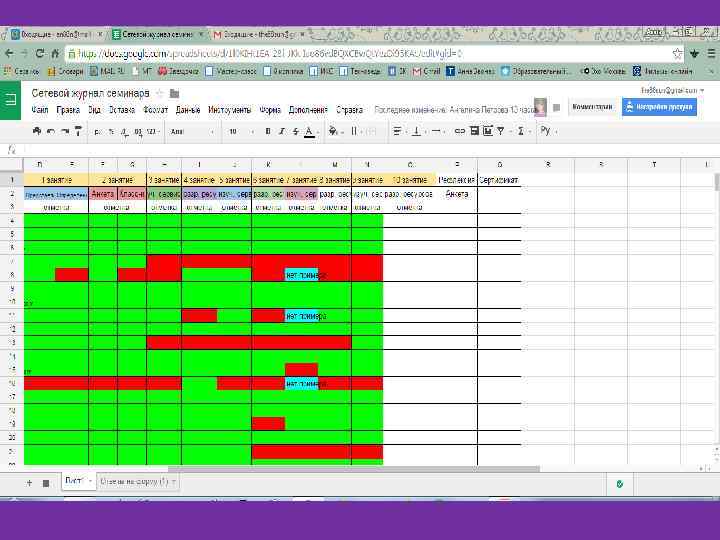Screen dimensions: 720x540
Task: Open the account email dropdown
Action: [x=672, y=90]
